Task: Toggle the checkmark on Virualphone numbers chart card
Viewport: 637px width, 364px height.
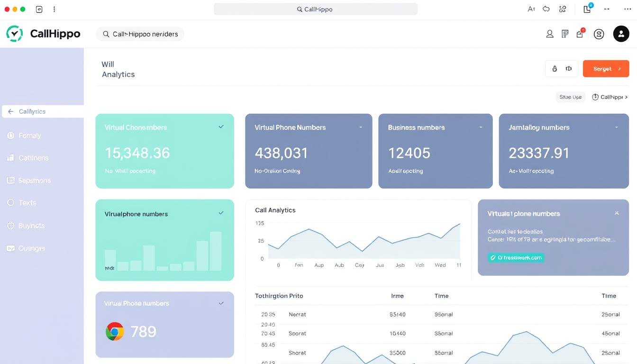Action: [221, 213]
